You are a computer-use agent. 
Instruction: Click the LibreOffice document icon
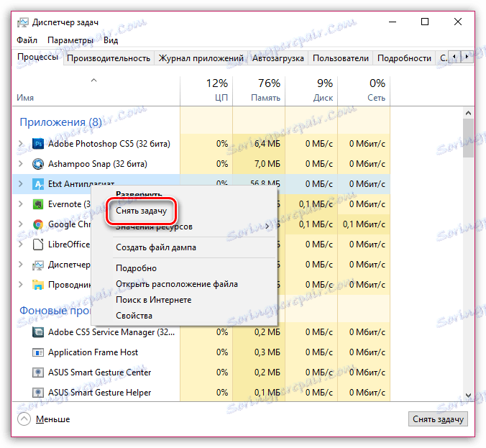tap(38, 244)
